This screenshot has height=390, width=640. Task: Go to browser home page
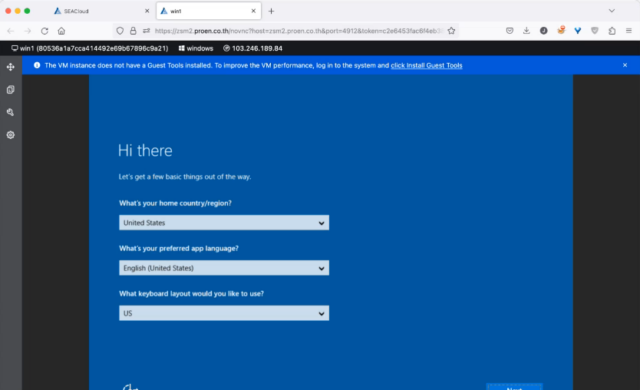point(61,31)
